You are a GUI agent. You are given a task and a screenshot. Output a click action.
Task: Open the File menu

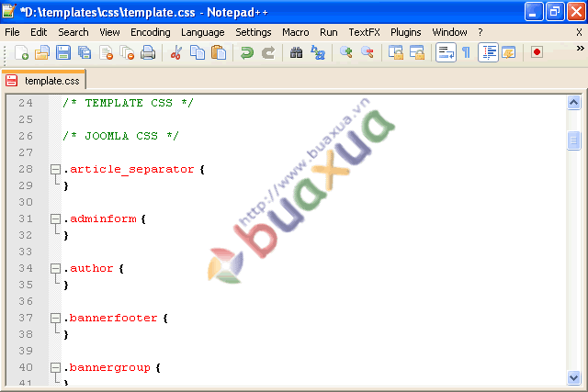pos(12,32)
